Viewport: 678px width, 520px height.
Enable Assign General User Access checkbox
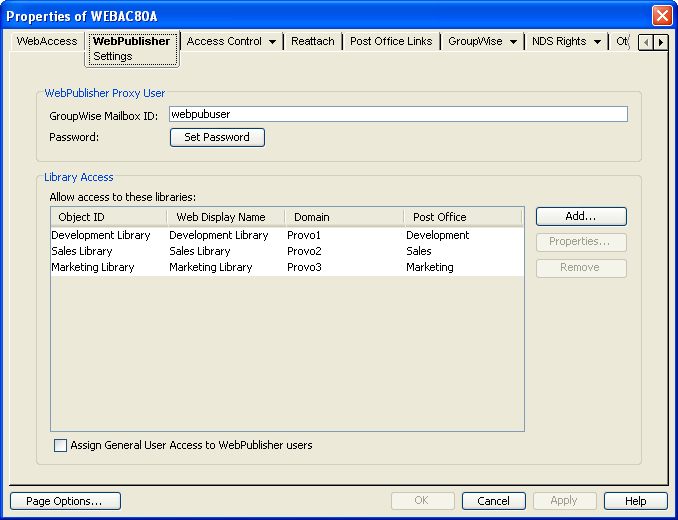[x=61, y=445]
